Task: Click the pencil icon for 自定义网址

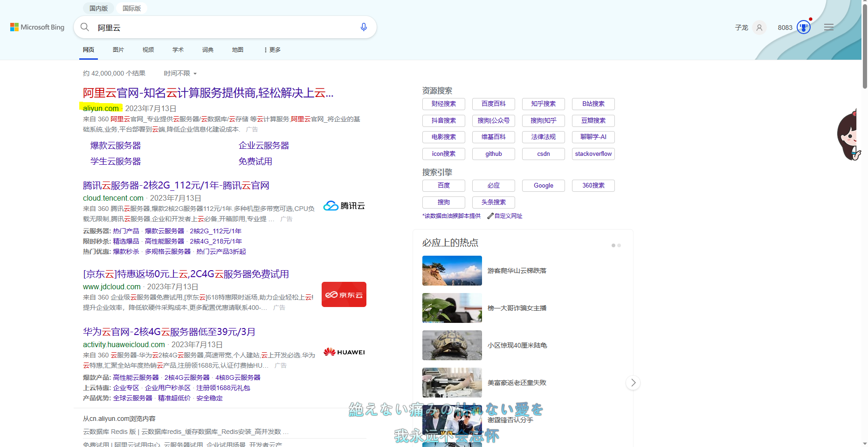Action: 490,216
